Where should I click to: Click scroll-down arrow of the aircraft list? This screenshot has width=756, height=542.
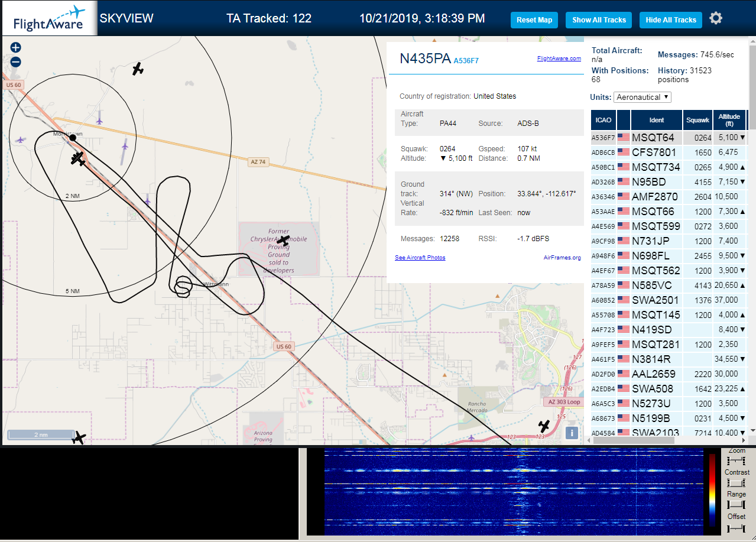[x=752, y=431]
